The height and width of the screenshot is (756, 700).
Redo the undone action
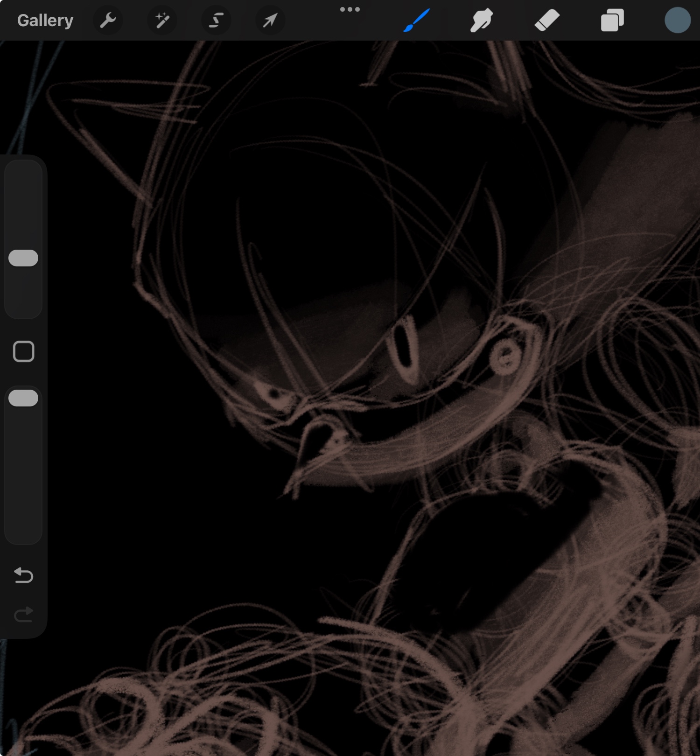pos(23,615)
